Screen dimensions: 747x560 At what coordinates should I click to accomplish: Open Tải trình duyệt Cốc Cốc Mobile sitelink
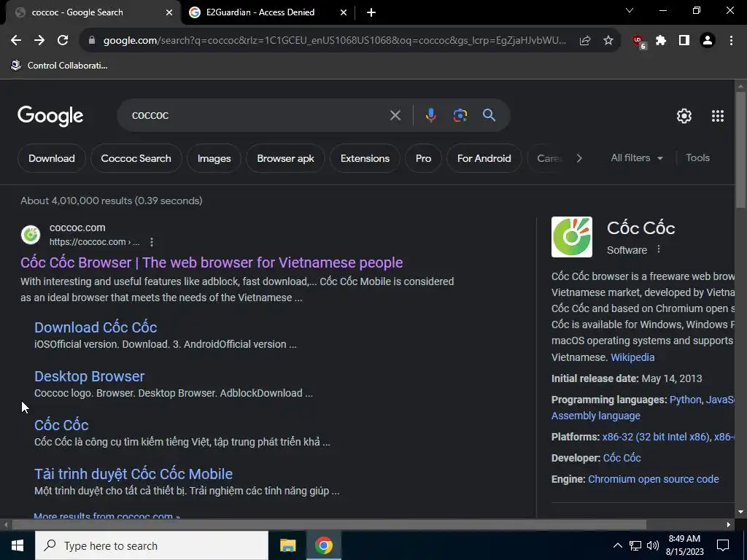click(x=133, y=474)
